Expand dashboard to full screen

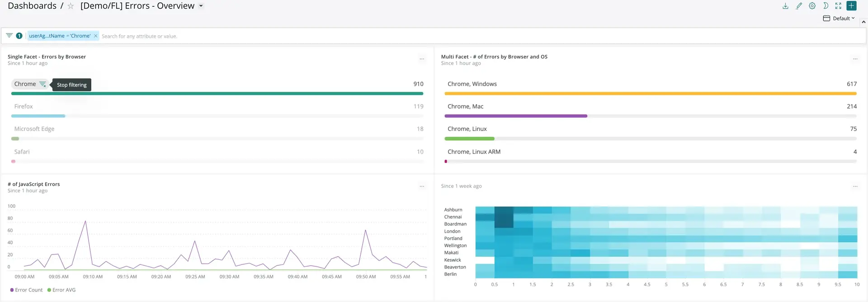[838, 6]
